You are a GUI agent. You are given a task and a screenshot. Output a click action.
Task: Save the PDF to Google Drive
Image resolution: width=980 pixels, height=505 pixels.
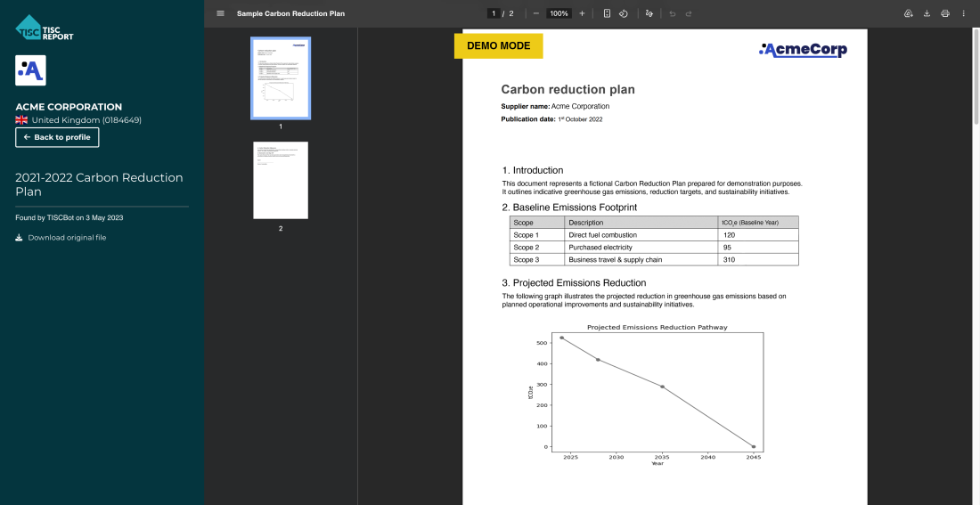[x=908, y=13]
